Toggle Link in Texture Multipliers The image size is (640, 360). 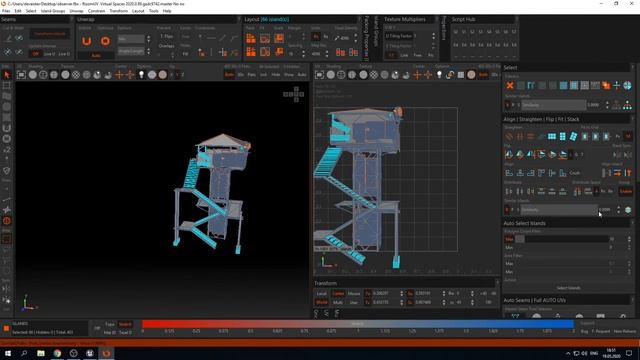[x=404, y=55]
